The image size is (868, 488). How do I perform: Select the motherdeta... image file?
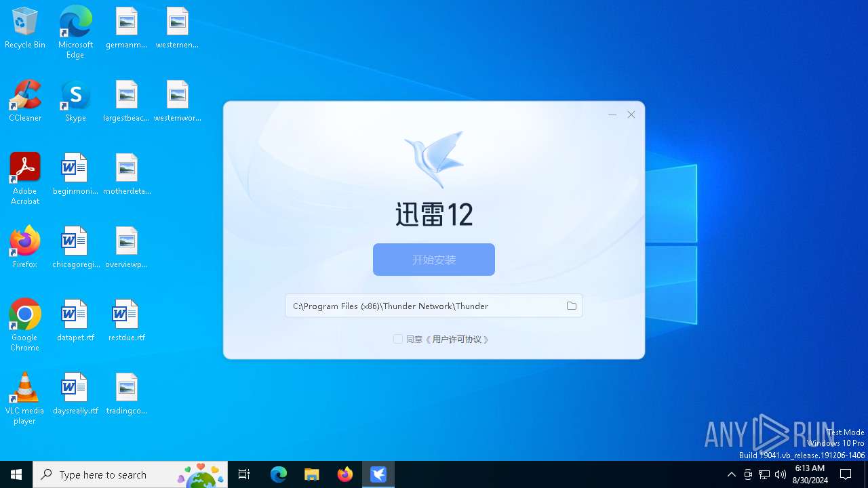click(x=127, y=175)
